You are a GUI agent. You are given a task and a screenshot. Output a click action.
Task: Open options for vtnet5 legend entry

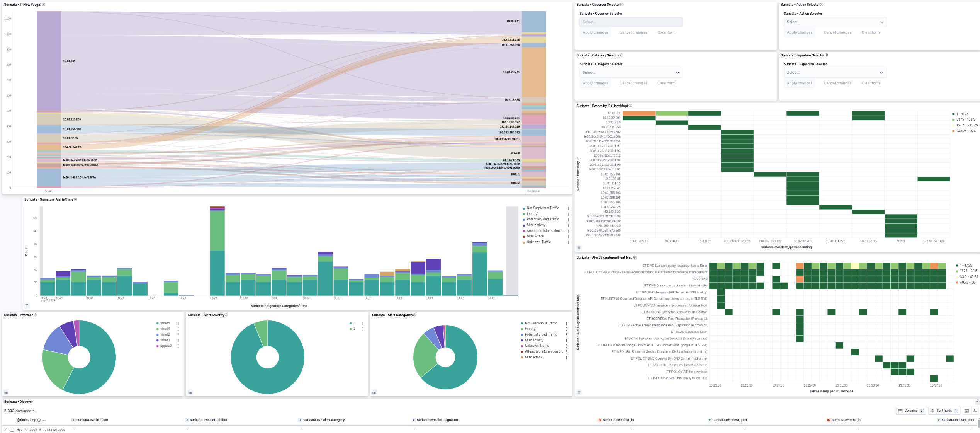click(x=178, y=323)
